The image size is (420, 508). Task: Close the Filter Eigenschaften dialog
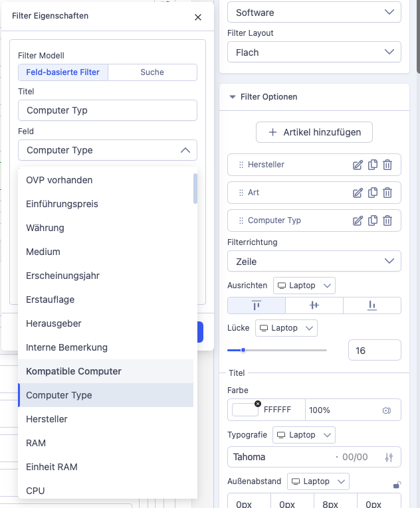[198, 17]
